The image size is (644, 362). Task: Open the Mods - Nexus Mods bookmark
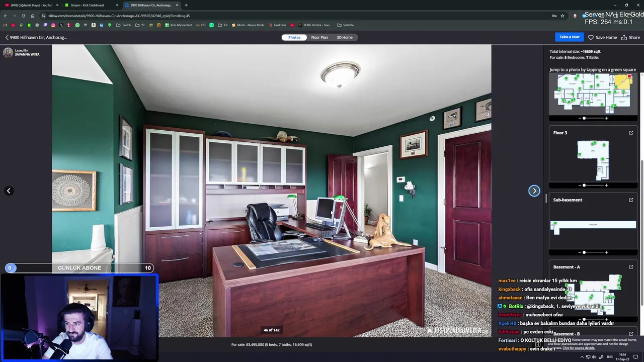click(x=248, y=25)
